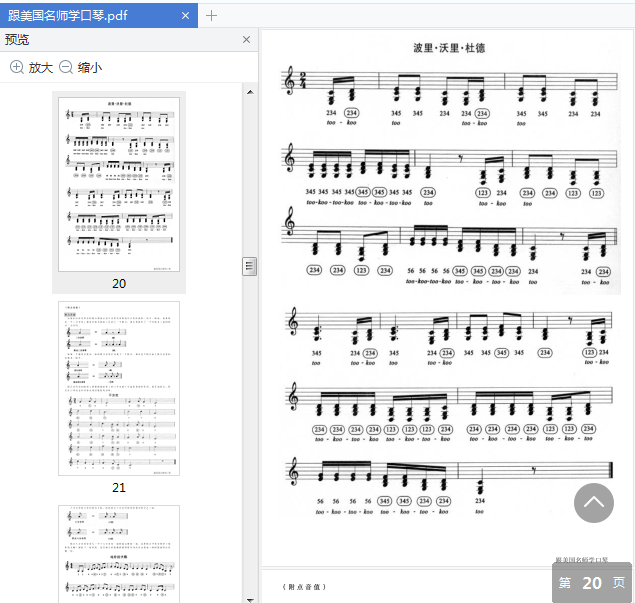This screenshot has width=635, height=603.
Task: Click the thumbnail panel scrollbar handle
Action: pos(249,266)
